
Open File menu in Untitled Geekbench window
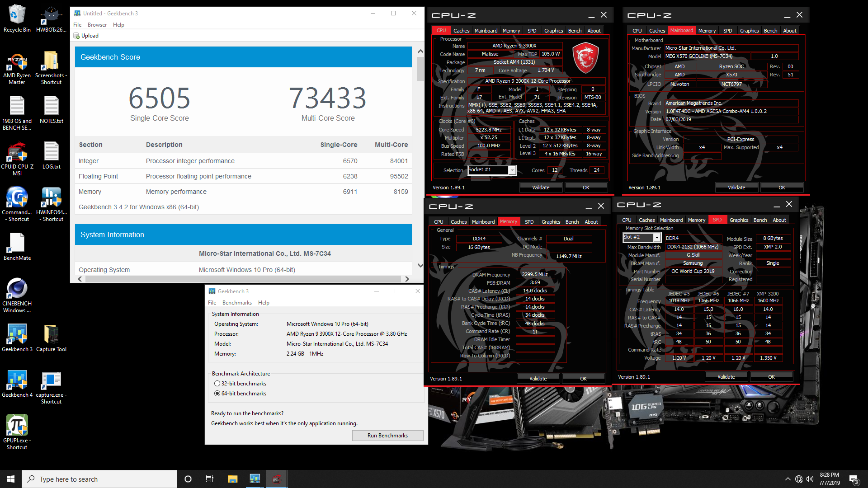77,25
